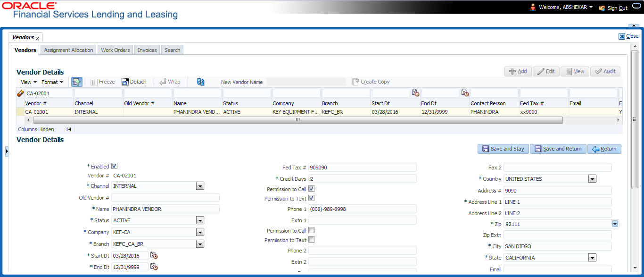Open Start Dt date picker in form
The width and height of the screenshot is (644, 277).
[x=154, y=255]
